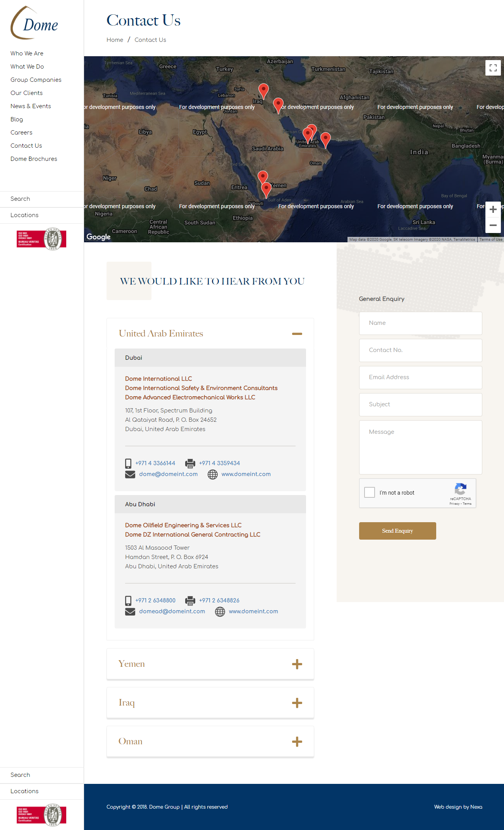504x830 pixels.
Task: Open Web design by Nexa link
Action: point(458,807)
